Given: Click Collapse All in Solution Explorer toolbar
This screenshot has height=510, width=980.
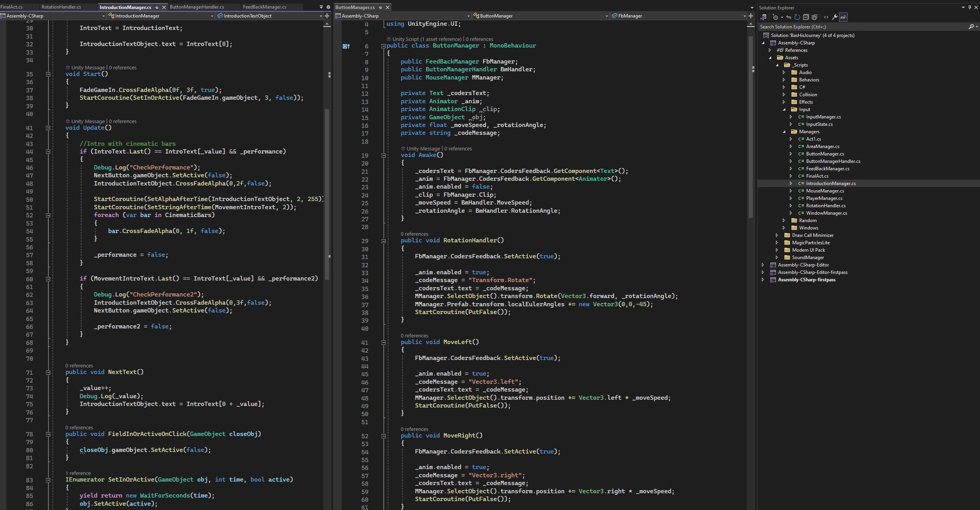Looking at the screenshot, I should pyautogui.click(x=806, y=17).
